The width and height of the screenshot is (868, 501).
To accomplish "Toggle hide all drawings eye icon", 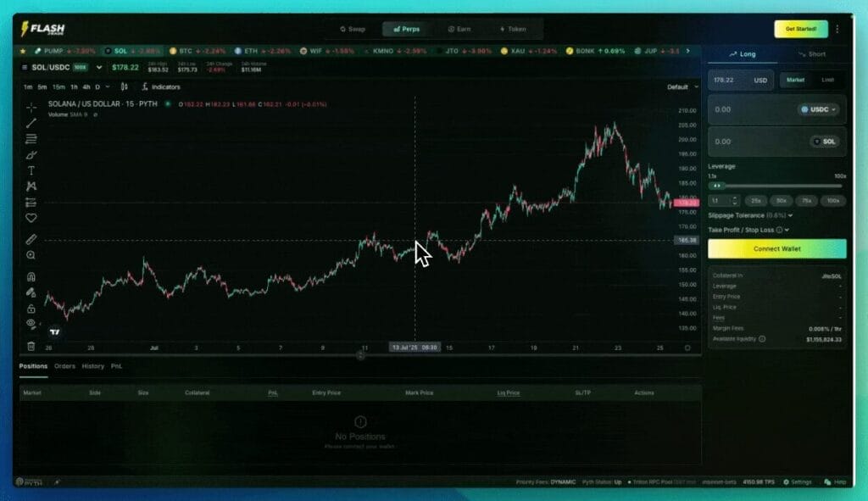I will [x=31, y=324].
